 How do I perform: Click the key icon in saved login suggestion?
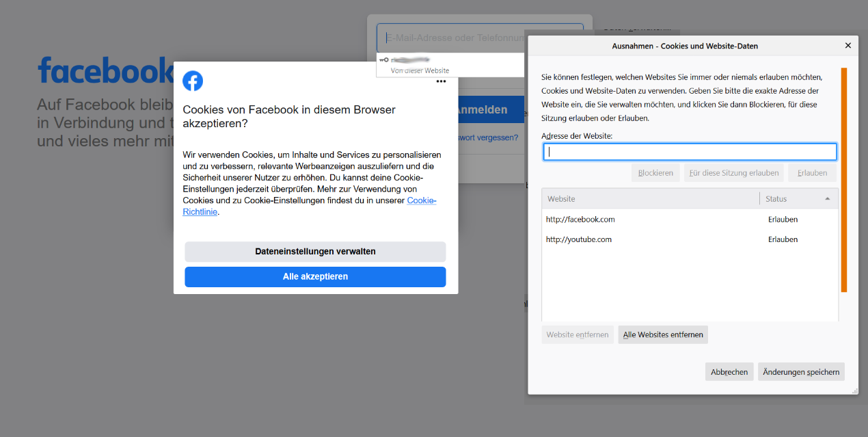[383, 60]
